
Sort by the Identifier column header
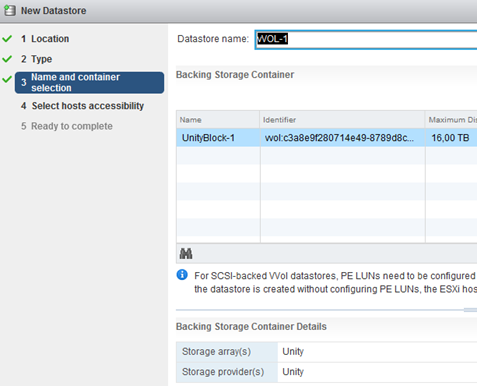pyautogui.click(x=342, y=120)
